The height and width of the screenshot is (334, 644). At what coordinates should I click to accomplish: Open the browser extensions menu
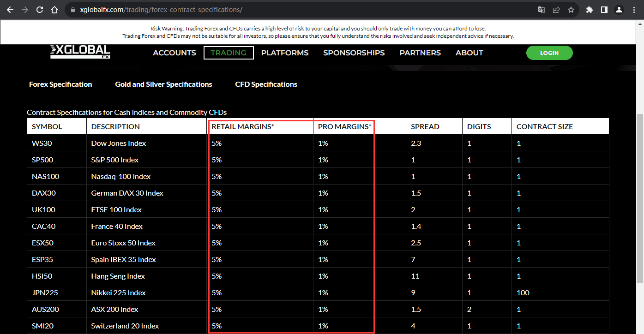click(589, 10)
